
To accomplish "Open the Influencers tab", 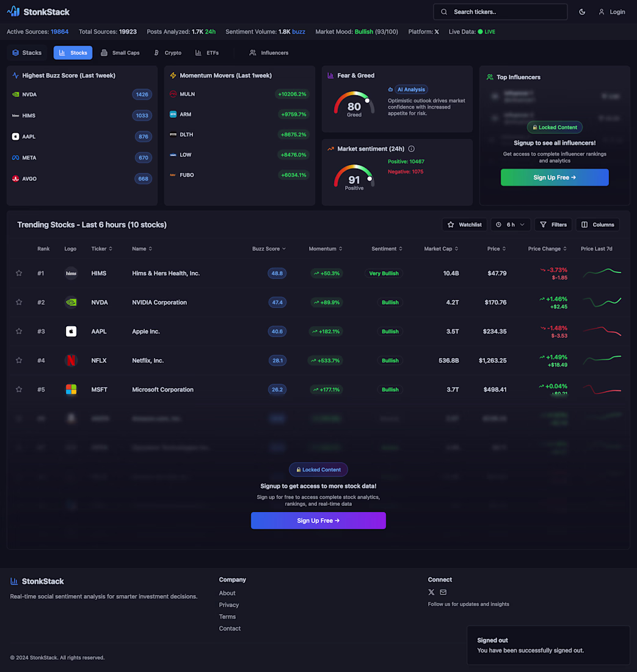I will click(269, 53).
